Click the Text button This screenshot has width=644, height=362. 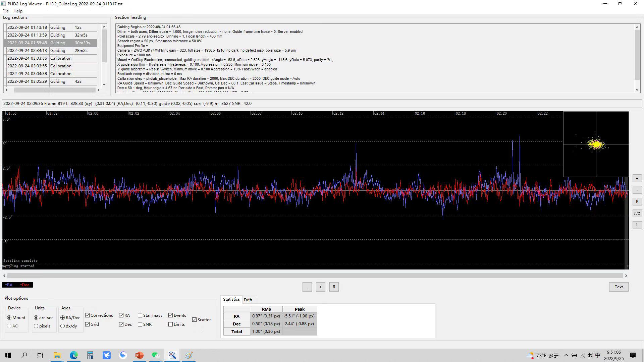click(x=619, y=287)
